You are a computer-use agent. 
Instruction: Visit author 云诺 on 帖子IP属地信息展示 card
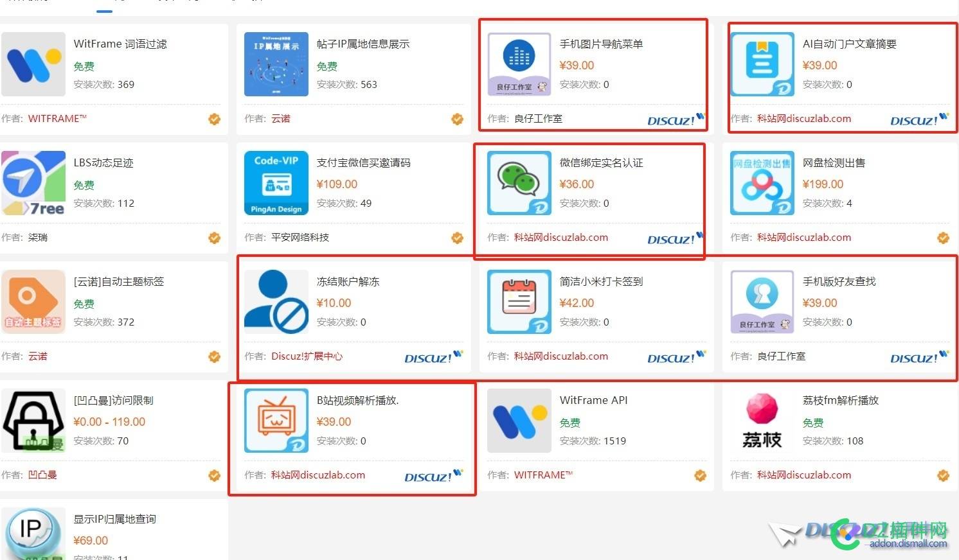click(281, 118)
